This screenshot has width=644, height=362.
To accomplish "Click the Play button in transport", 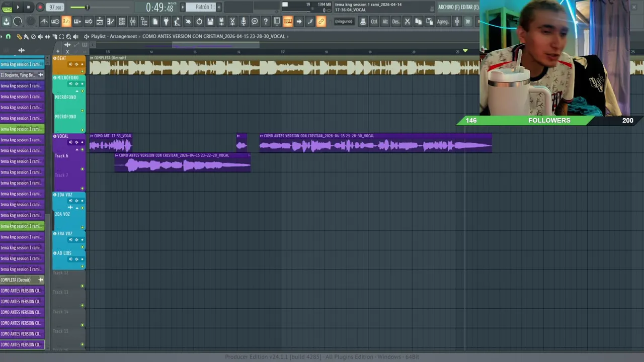I will [18, 7].
